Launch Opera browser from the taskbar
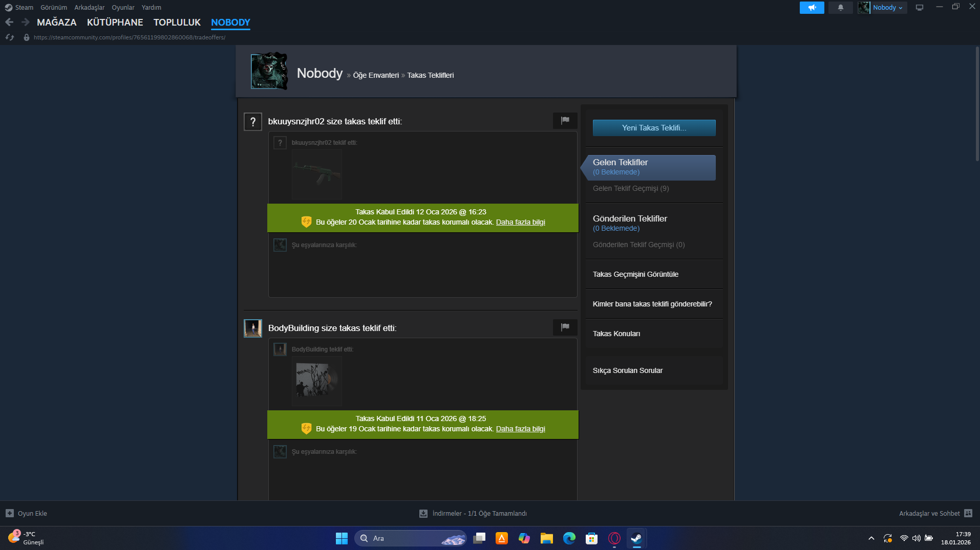This screenshot has width=980, height=550. [614, 538]
